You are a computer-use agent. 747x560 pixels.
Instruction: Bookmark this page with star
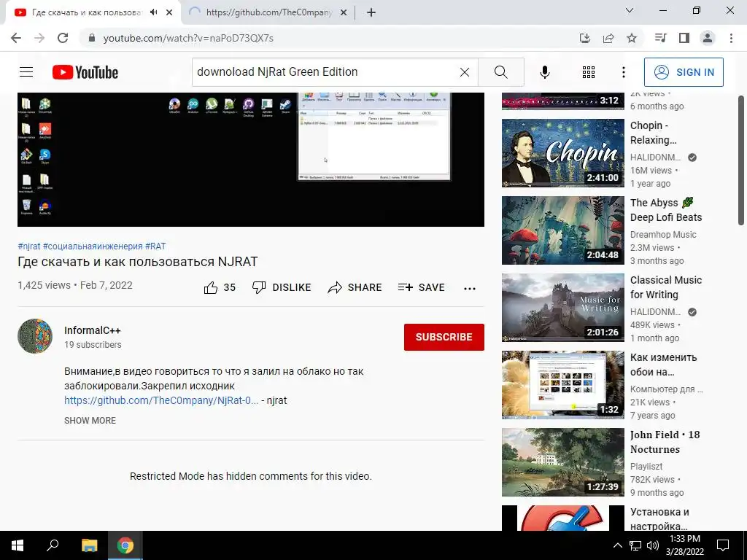coord(632,38)
